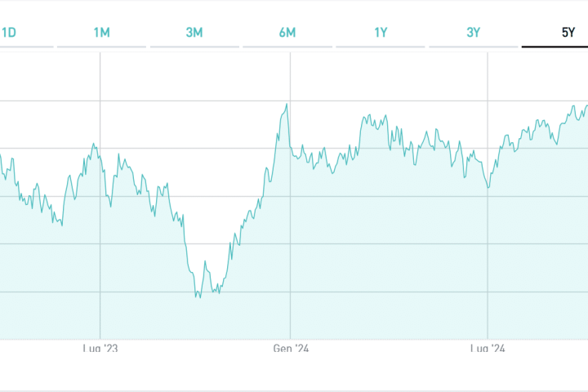Click the "Lug '24" axis label

pos(488,349)
